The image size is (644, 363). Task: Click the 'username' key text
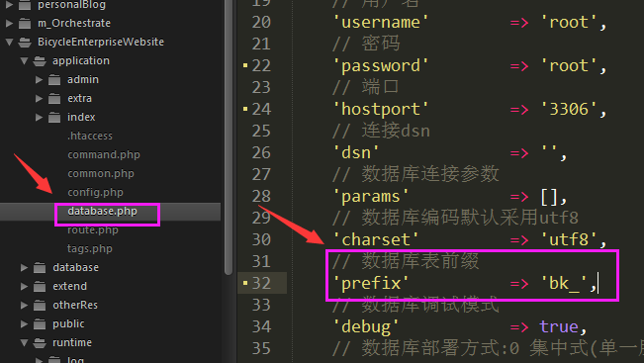coord(380,22)
